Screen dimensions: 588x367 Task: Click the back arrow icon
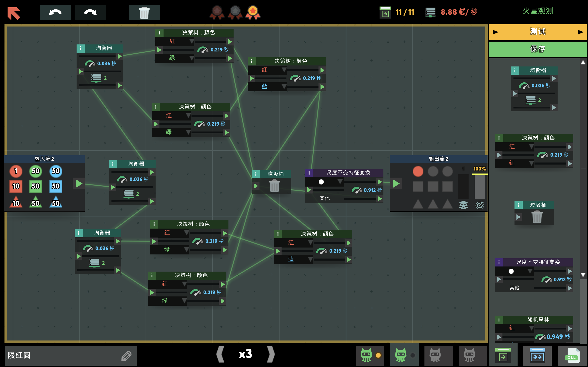pos(14,13)
